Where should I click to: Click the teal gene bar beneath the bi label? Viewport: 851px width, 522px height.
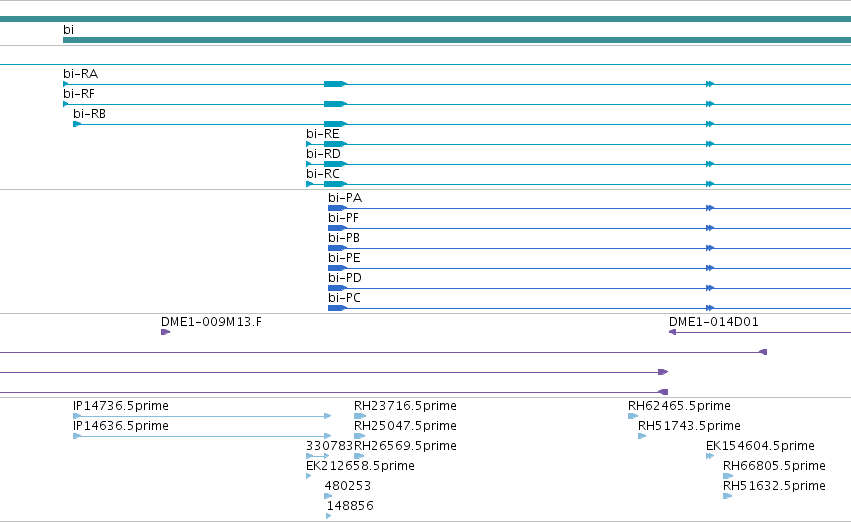tap(457, 40)
